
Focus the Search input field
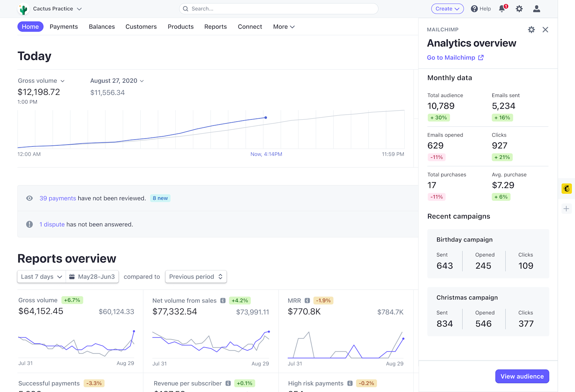coord(279,9)
